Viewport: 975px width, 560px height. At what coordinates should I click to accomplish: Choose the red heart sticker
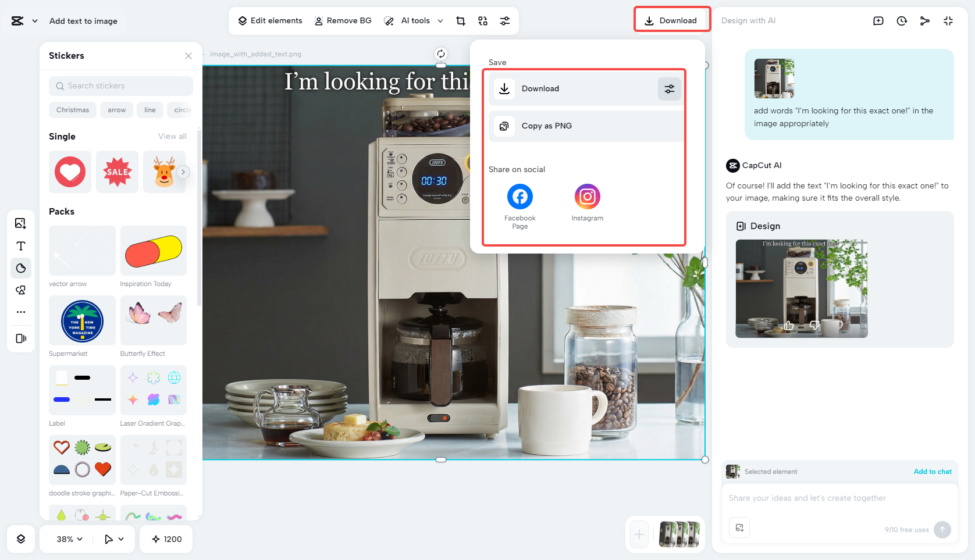[x=70, y=172]
